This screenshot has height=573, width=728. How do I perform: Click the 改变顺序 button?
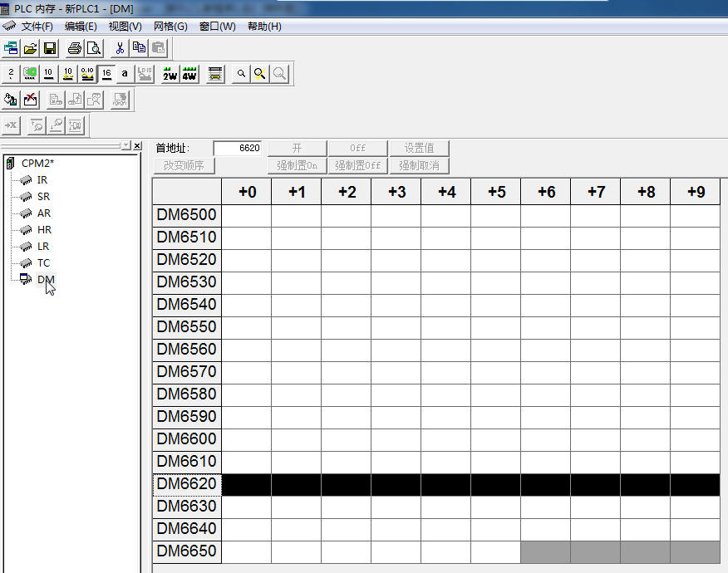tap(184, 165)
